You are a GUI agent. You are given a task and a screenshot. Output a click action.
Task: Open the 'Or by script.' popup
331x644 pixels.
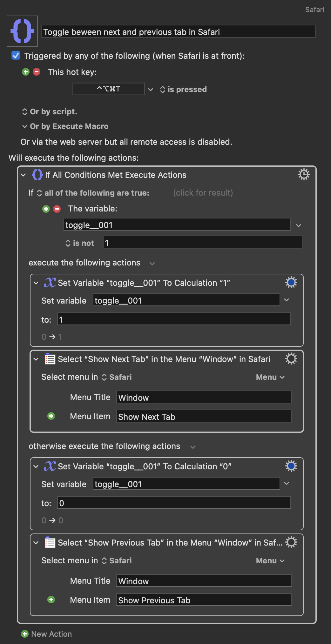click(50, 112)
